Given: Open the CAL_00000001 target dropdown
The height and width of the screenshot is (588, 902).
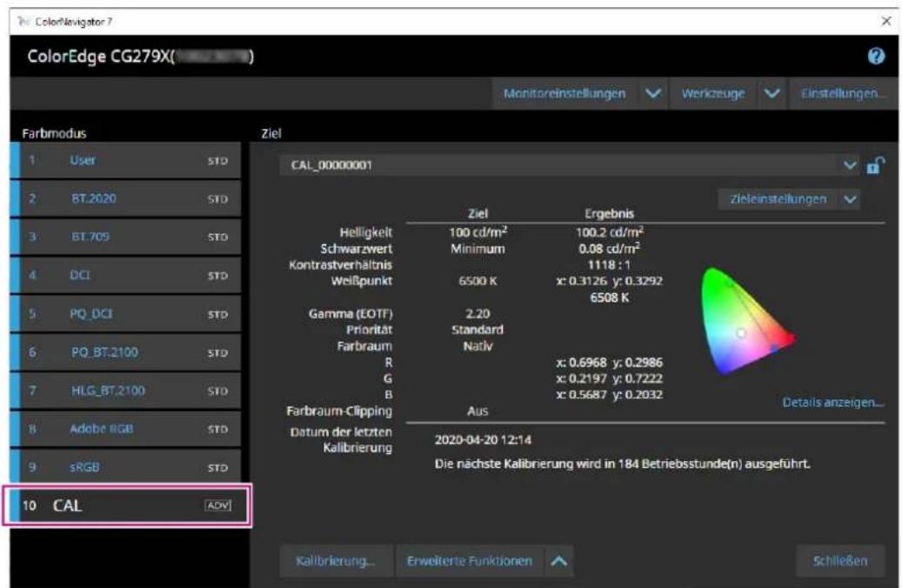Looking at the screenshot, I should (x=568, y=165).
